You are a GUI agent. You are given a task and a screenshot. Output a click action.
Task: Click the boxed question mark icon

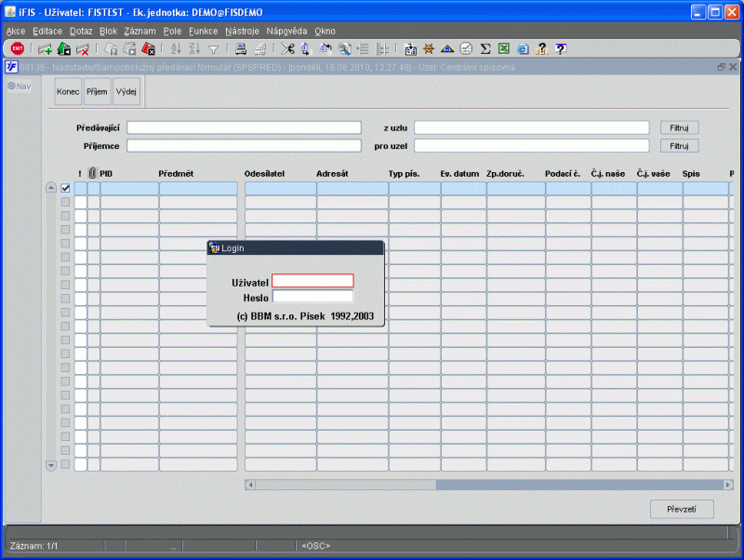click(x=561, y=48)
